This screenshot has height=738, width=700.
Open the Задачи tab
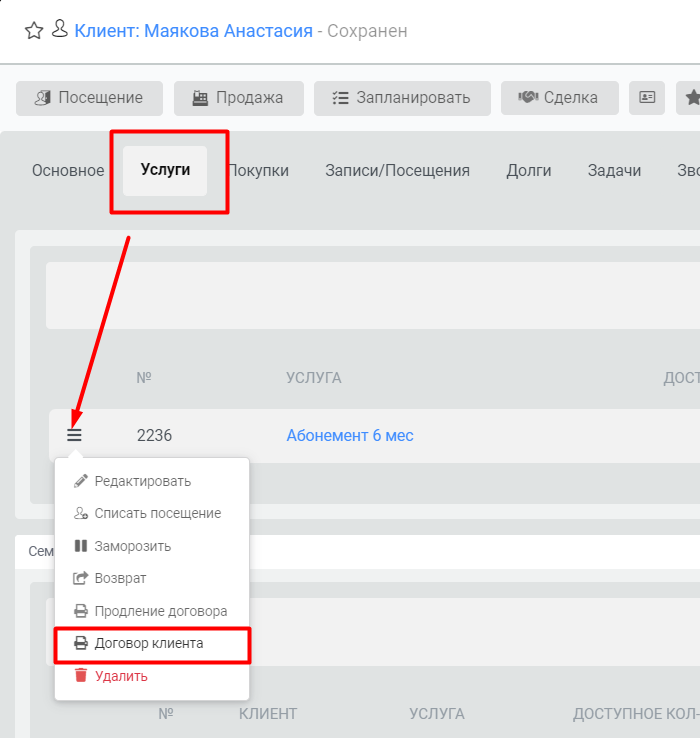pyautogui.click(x=614, y=170)
